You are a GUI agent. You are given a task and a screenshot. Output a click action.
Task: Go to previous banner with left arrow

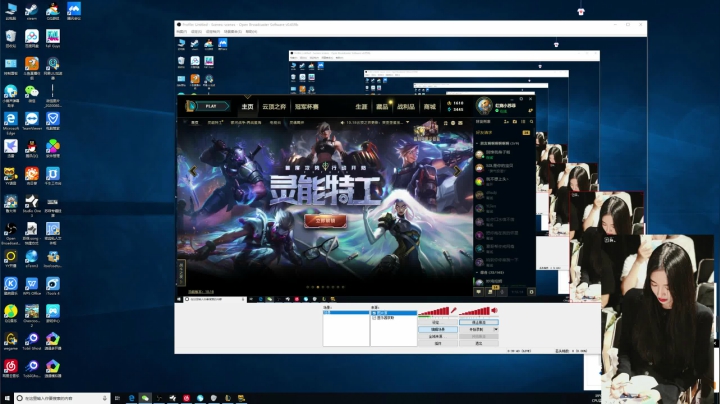[193, 171]
